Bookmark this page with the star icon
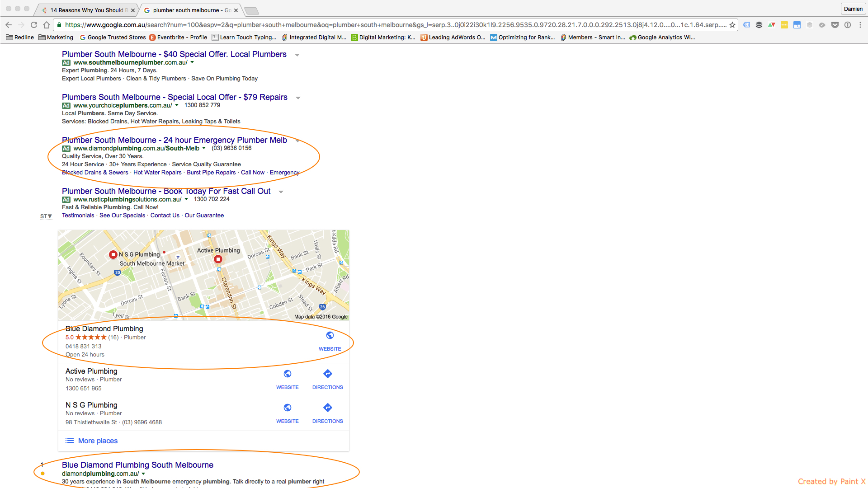Screen dimensions: 868x488 pyautogui.click(x=732, y=25)
